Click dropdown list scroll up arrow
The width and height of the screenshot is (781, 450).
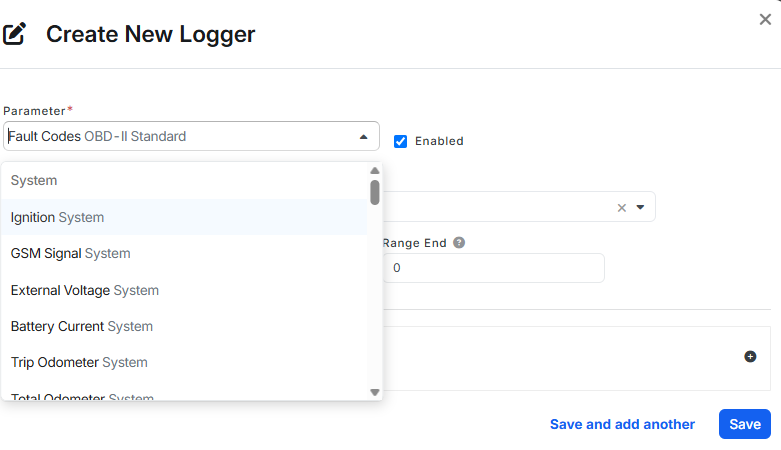pos(375,171)
